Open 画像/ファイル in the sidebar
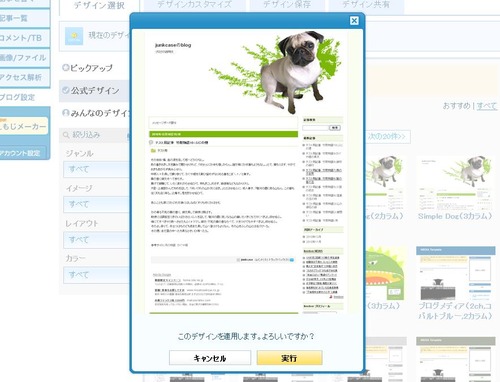 pyautogui.click(x=24, y=58)
